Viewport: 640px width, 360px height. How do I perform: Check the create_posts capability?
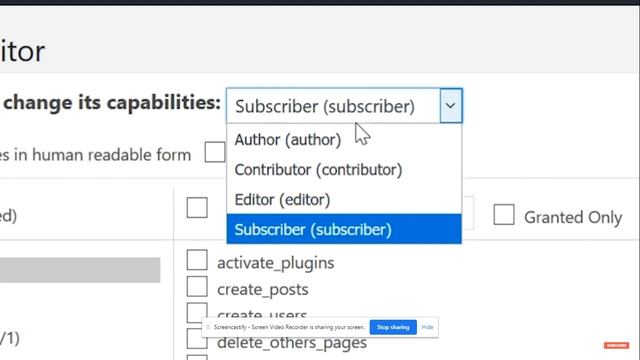(197, 287)
